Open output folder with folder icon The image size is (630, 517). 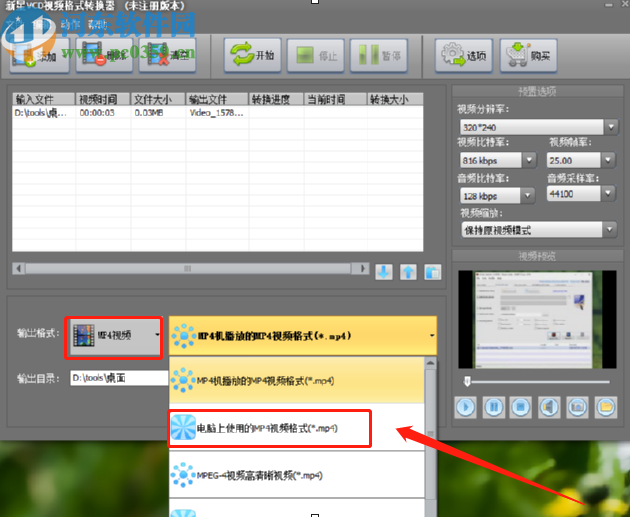(x=606, y=407)
